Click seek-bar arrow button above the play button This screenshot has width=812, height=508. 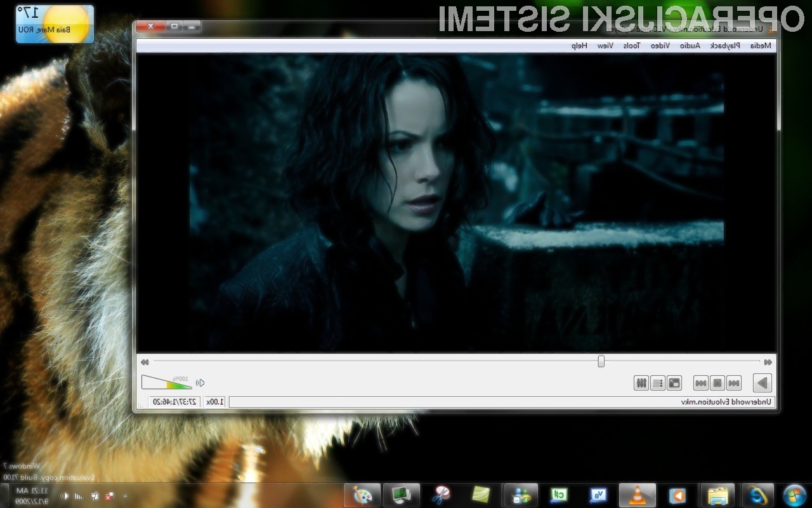[768, 362]
